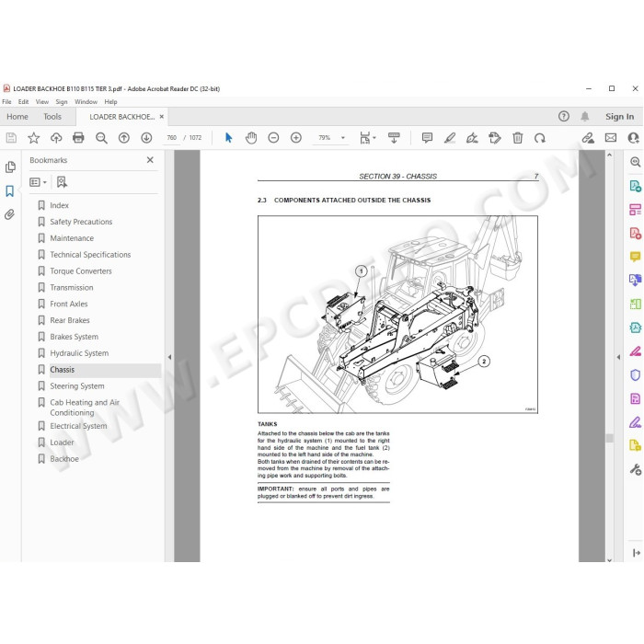Switch to the Tools tab
644x644 pixels.
click(x=52, y=117)
